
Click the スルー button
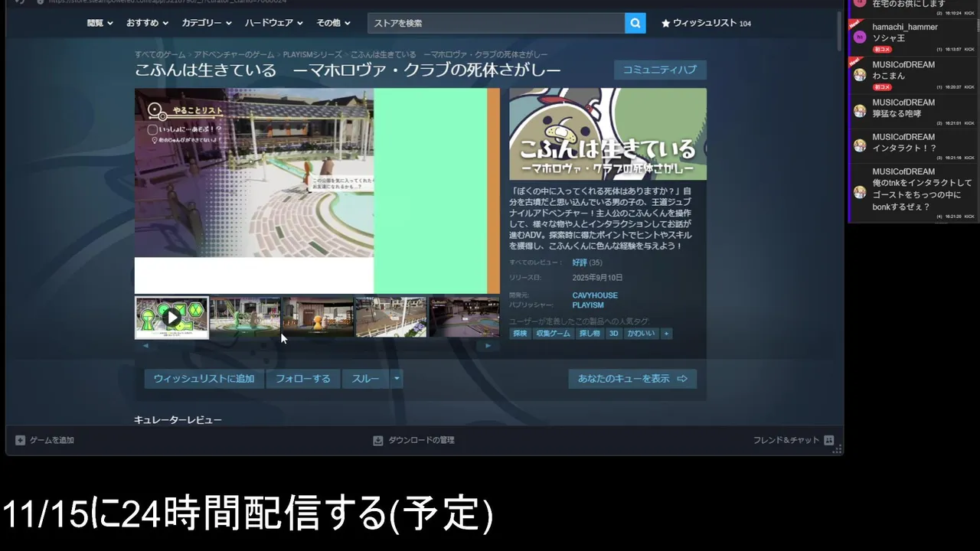(365, 379)
